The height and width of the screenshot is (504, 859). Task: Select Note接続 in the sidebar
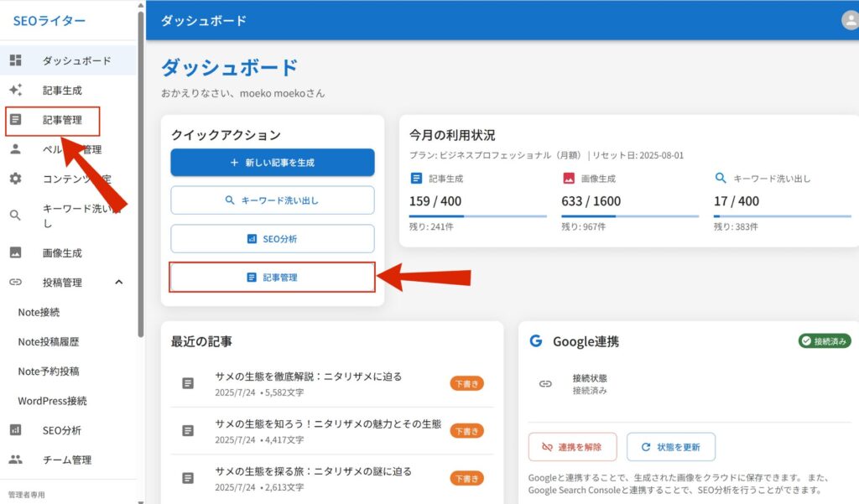39,312
